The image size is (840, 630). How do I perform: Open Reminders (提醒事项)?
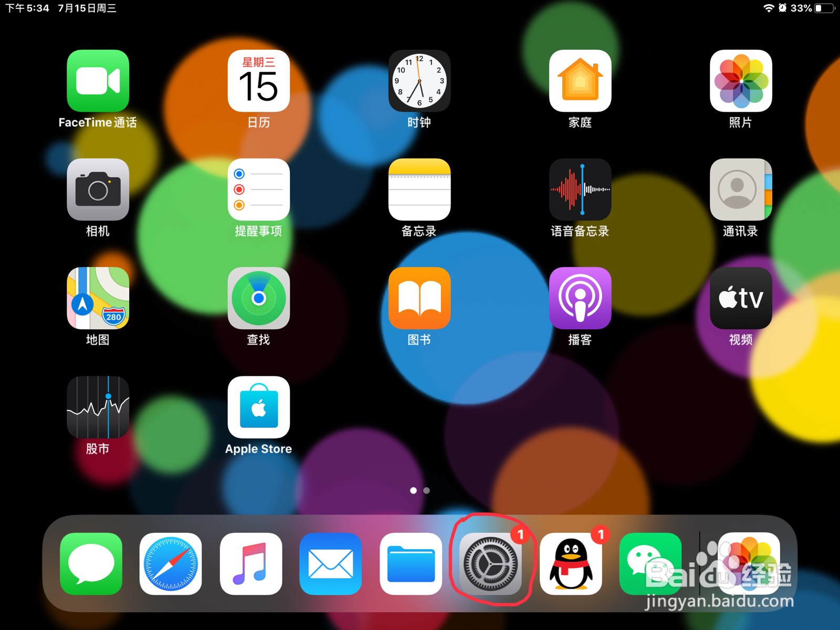(258, 190)
